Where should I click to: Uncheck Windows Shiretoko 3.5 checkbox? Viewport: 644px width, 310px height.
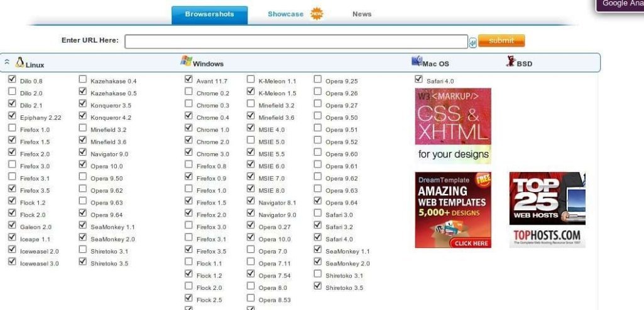(x=317, y=286)
